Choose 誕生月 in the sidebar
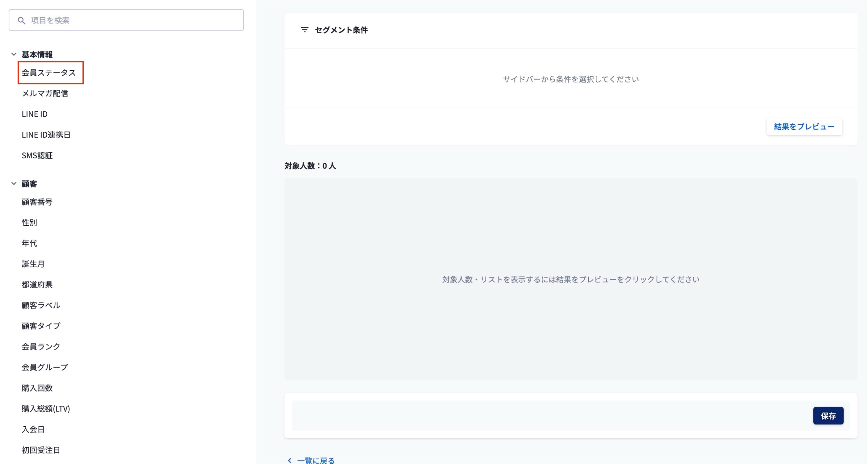Screen dimensions: 868x464 (33, 264)
